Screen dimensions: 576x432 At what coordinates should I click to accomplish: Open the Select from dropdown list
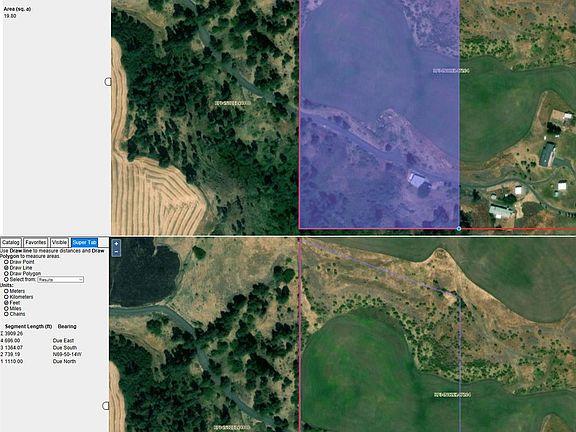[x=61, y=280]
